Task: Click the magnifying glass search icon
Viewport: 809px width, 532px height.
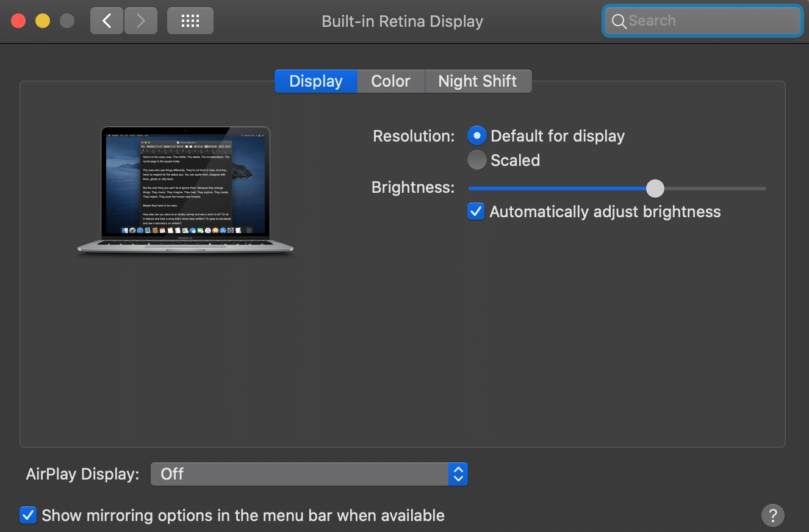Action: click(x=619, y=21)
